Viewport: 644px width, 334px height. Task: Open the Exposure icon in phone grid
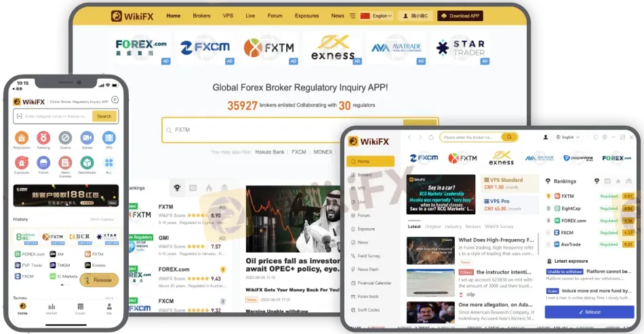click(21, 163)
